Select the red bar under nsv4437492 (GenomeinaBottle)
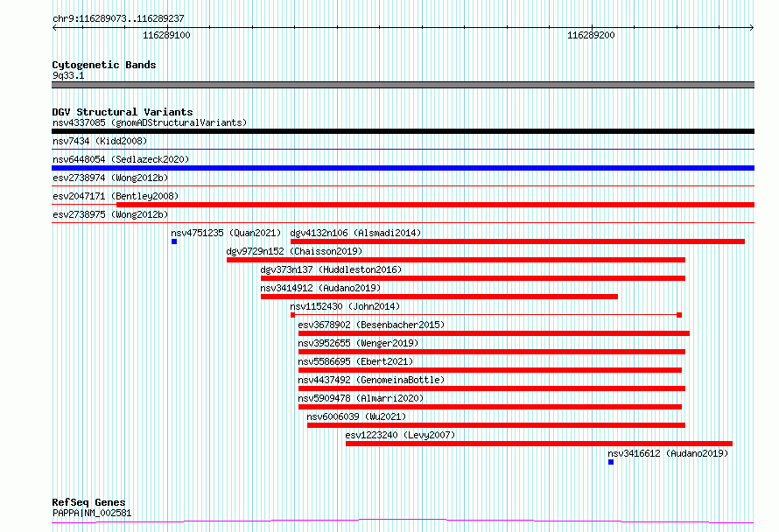 (492, 388)
